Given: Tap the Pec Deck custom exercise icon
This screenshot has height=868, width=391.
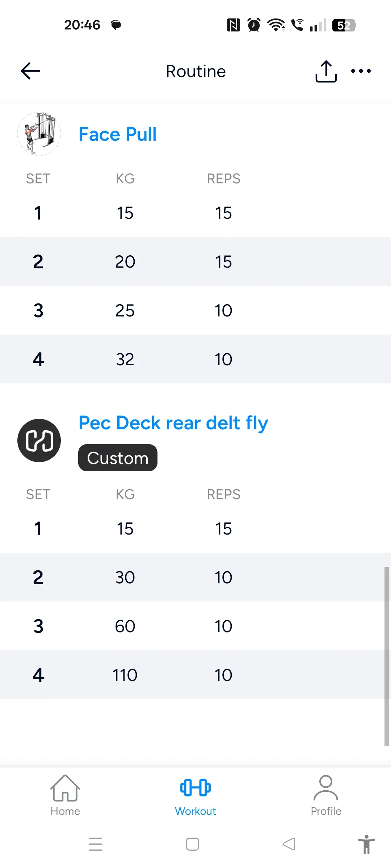Looking at the screenshot, I should point(39,440).
